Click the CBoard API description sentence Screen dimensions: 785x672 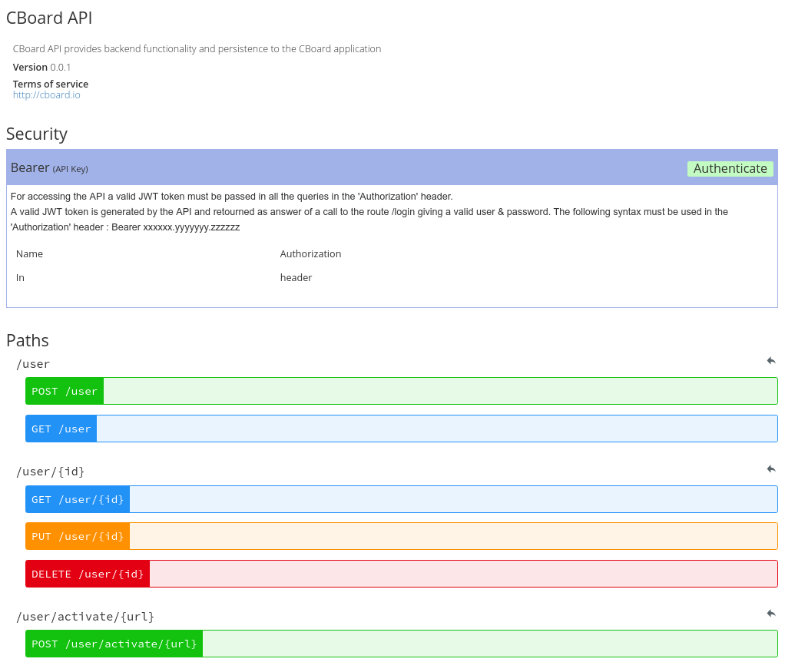(x=197, y=49)
